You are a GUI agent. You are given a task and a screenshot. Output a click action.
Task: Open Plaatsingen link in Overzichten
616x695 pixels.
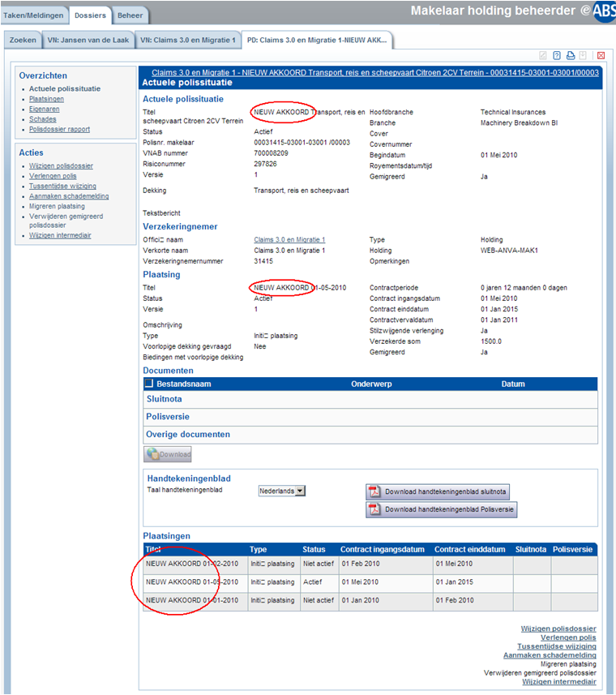pos(46,99)
